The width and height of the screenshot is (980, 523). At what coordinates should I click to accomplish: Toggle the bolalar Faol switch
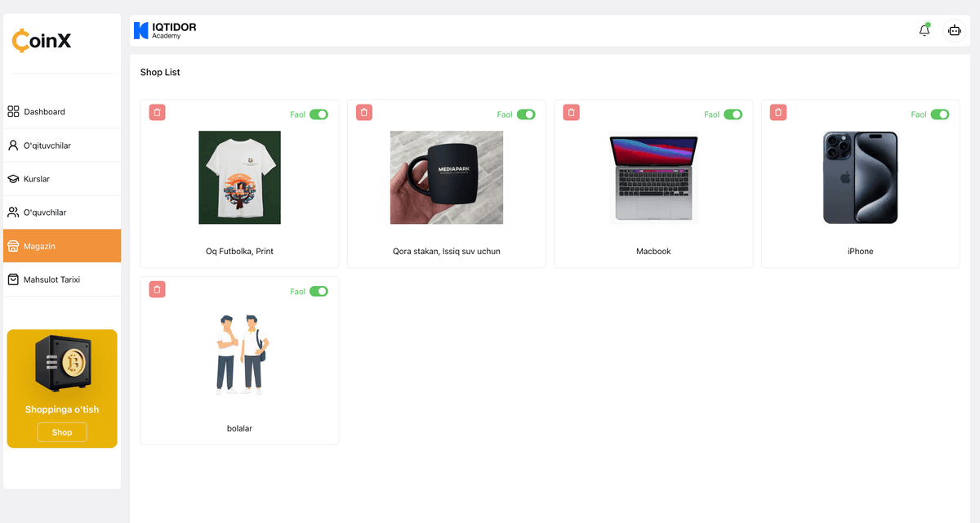click(318, 292)
